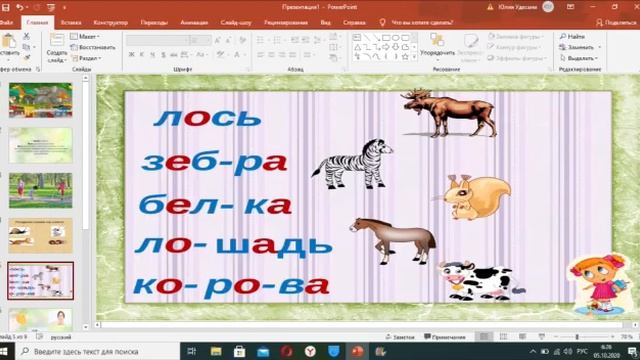
Task: Click the Paste (Вставить) clipboard icon
Action: coord(9,41)
